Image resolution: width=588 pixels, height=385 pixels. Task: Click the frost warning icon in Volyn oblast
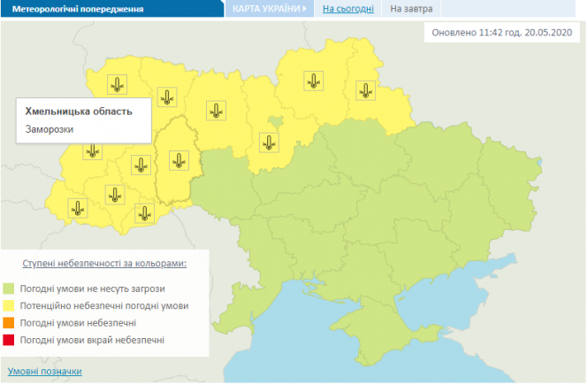[117, 84]
